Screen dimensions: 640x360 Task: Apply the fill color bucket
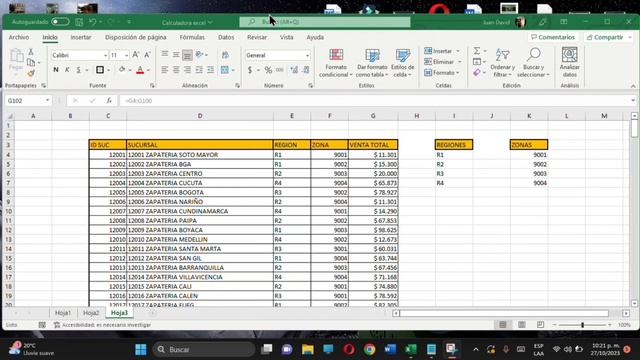(x=122, y=70)
